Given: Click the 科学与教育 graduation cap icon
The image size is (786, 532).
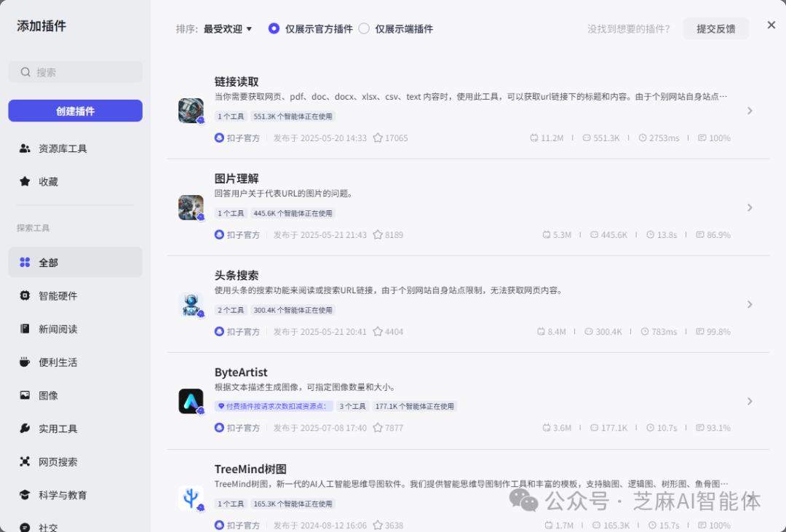Looking at the screenshot, I should point(25,494).
